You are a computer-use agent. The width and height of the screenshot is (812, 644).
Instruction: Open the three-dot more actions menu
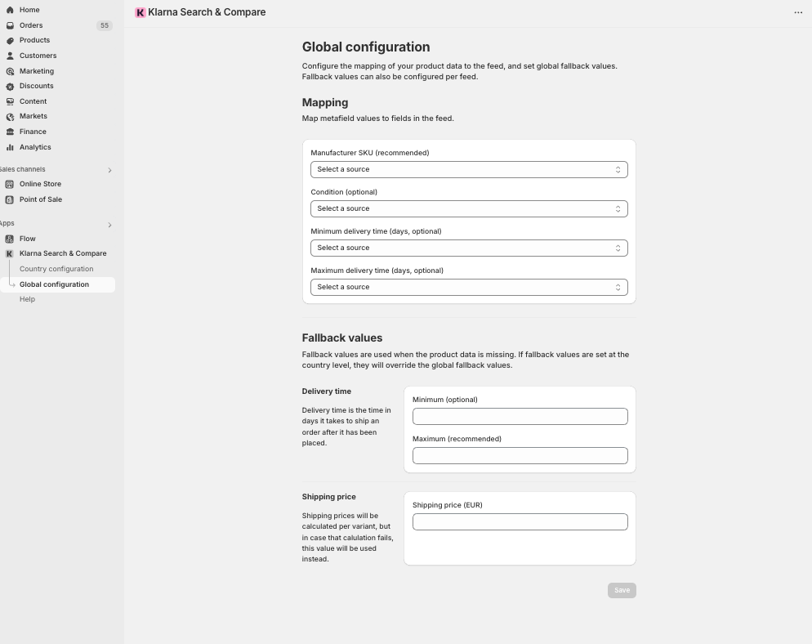click(798, 12)
